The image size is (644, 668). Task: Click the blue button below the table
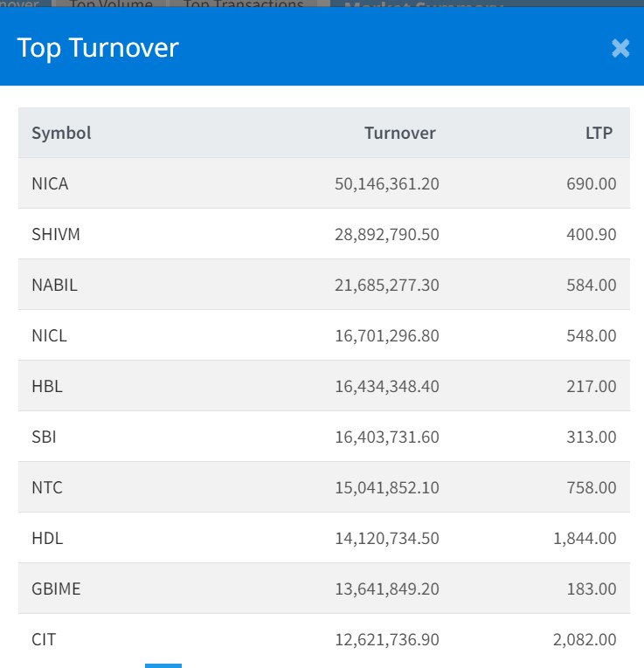(163, 665)
